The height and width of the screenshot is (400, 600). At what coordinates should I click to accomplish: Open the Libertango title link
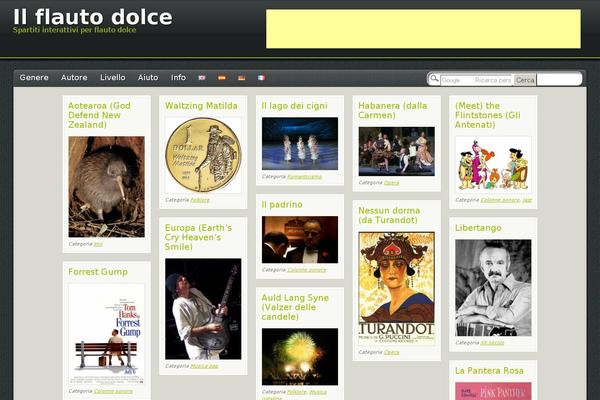[478, 228]
